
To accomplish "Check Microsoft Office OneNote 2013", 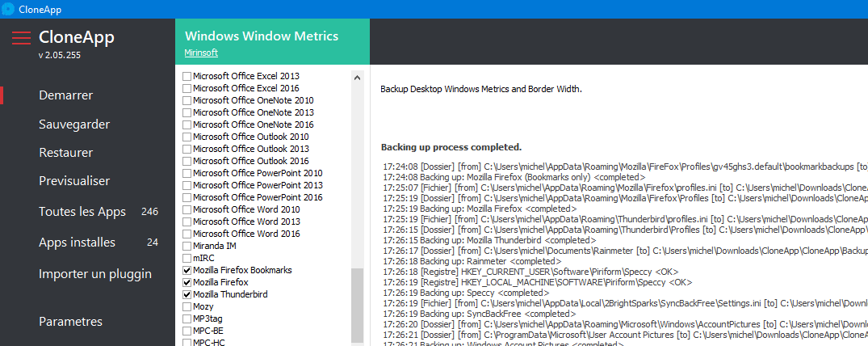I will (x=187, y=112).
